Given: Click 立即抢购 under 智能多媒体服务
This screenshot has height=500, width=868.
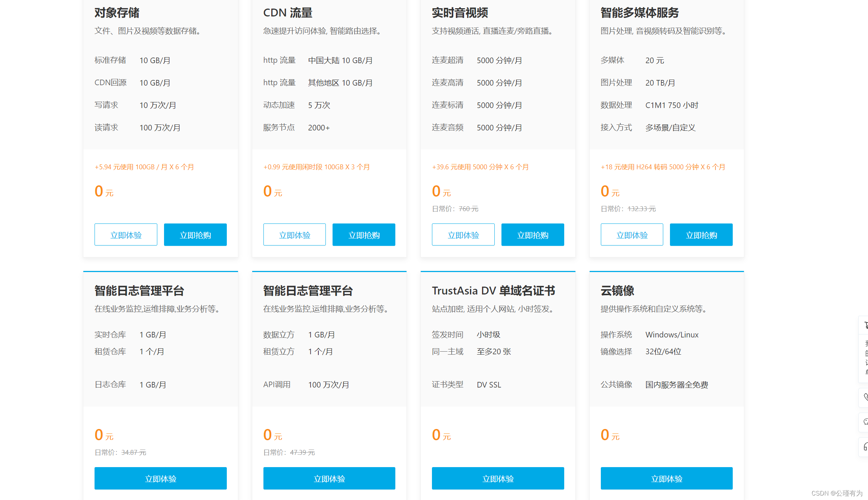Looking at the screenshot, I should [701, 235].
